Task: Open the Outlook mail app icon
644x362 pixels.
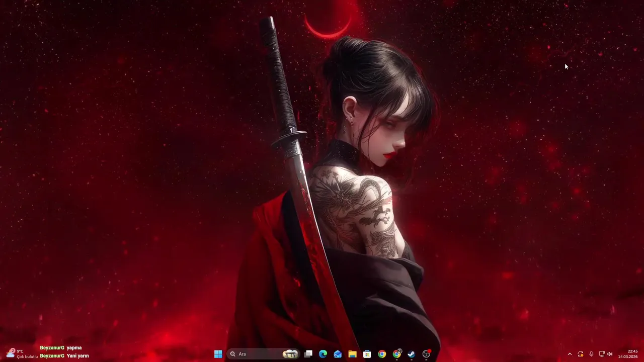Action: (x=338, y=354)
